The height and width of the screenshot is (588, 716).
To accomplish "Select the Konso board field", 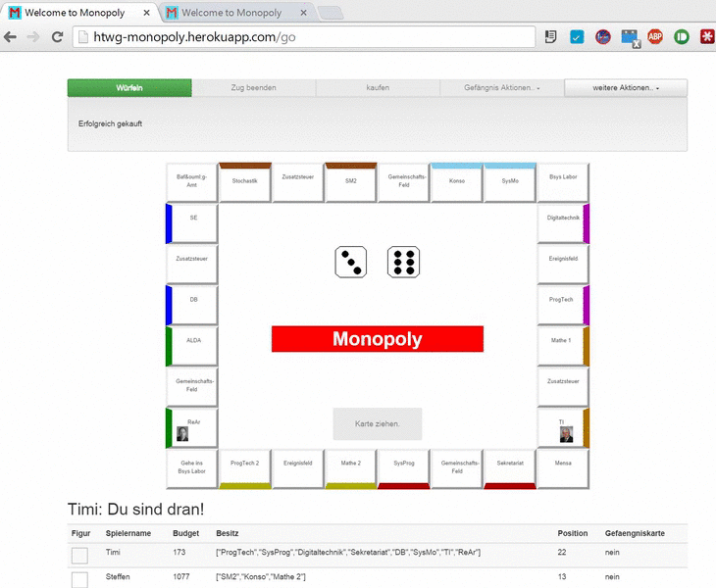I will click(457, 182).
